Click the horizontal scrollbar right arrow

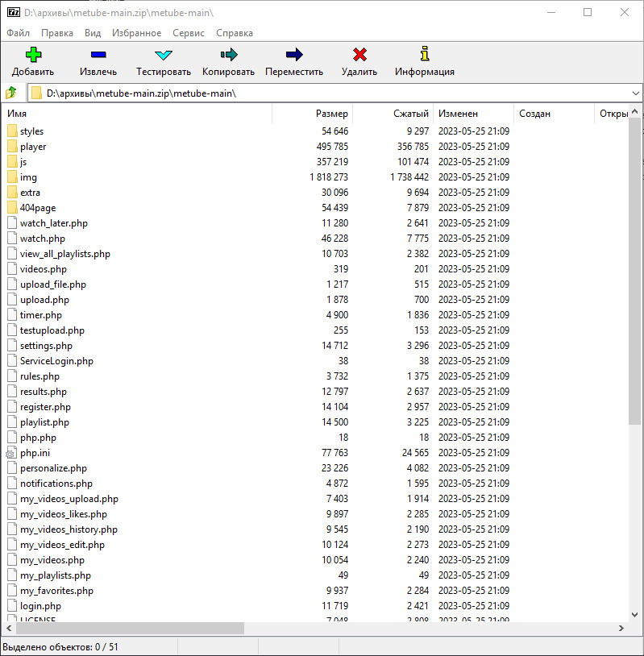pyautogui.click(x=621, y=628)
